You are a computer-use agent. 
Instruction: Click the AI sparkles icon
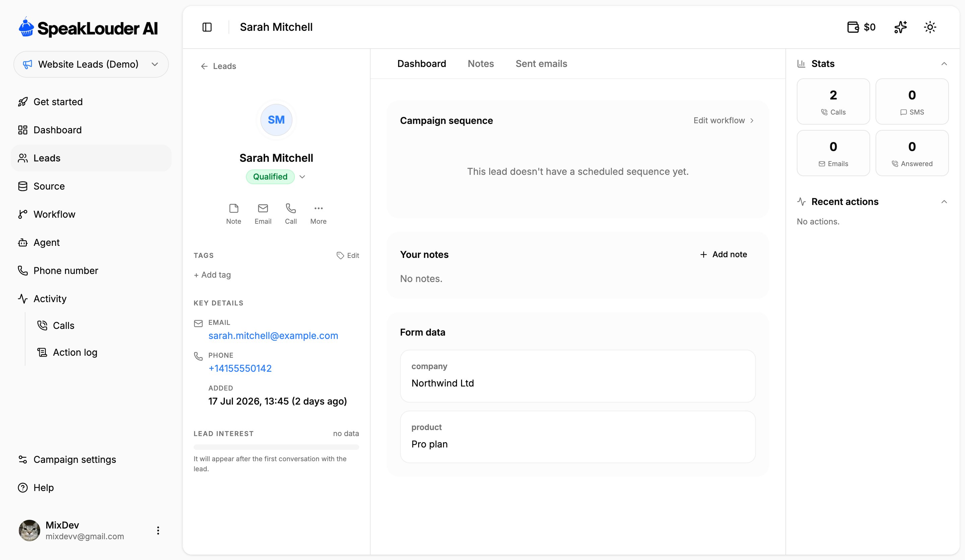900,27
